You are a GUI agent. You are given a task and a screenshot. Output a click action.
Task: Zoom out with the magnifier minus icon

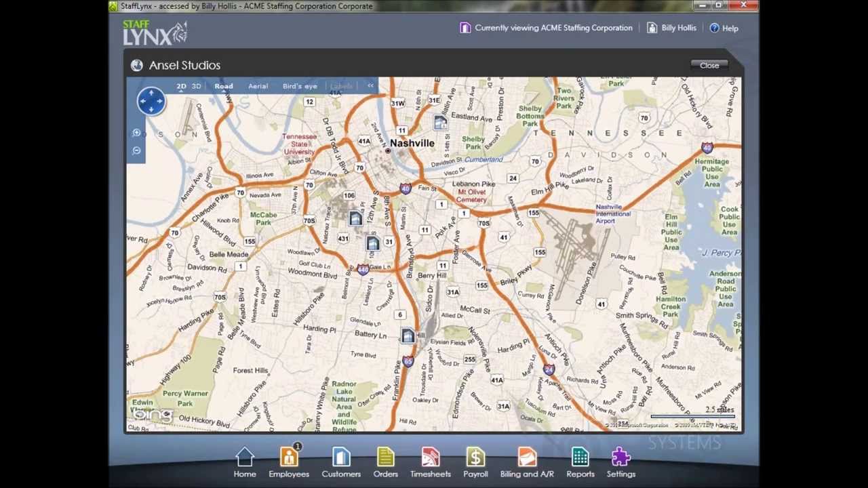click(x=136, y=150)
